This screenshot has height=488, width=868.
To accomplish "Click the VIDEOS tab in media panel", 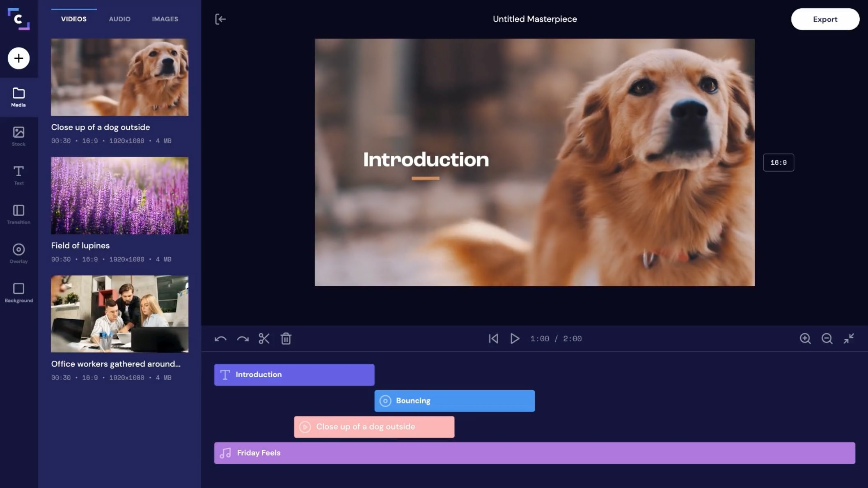I will [74, 18].
